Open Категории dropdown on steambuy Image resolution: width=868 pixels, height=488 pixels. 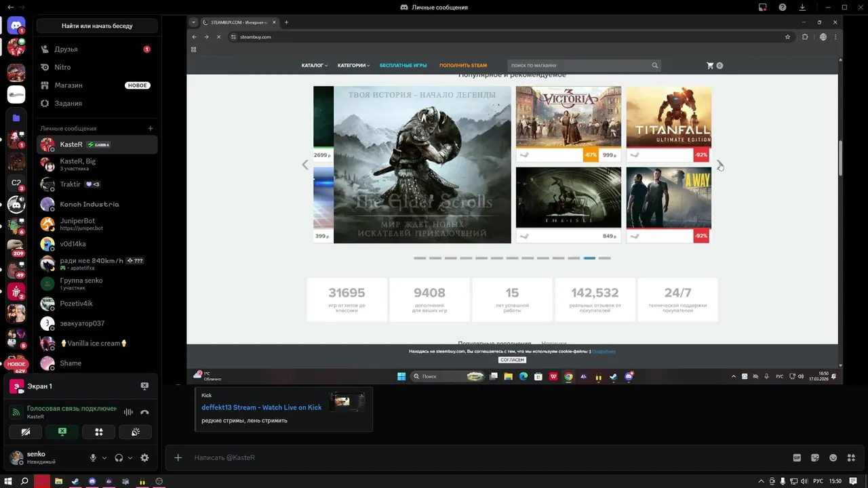354,66
